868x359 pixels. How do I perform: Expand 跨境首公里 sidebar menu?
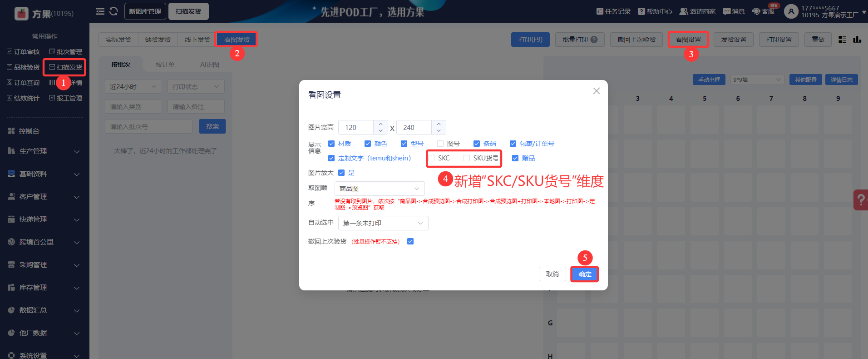44,242
